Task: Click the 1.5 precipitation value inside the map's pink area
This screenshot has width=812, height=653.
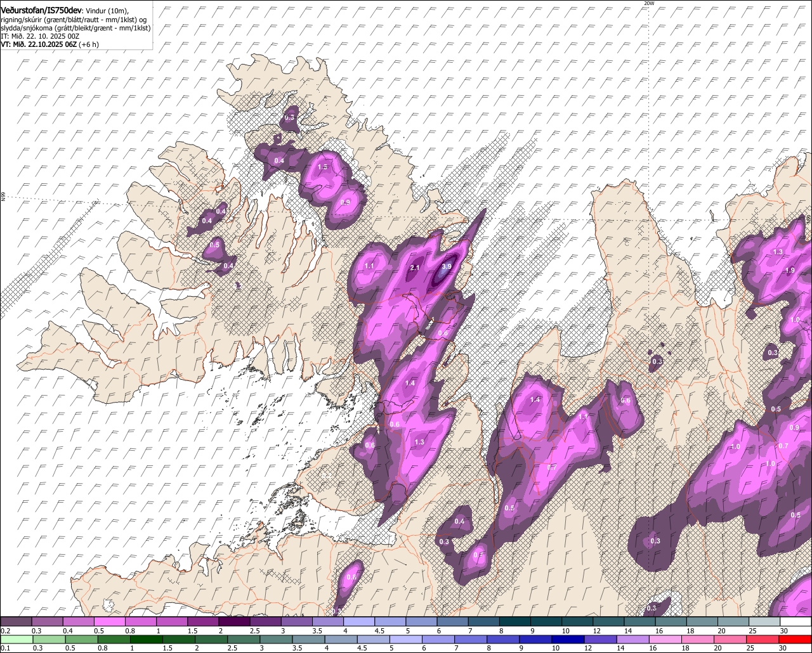Action: coord(322,167)
